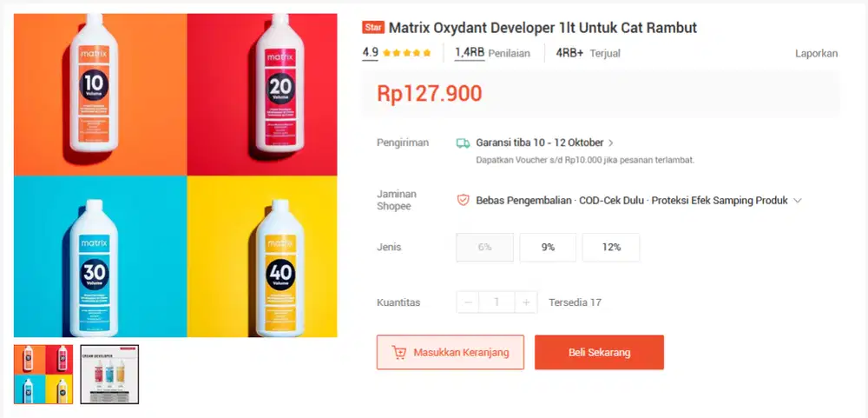Click the quantity input field

tap(496, 302)
